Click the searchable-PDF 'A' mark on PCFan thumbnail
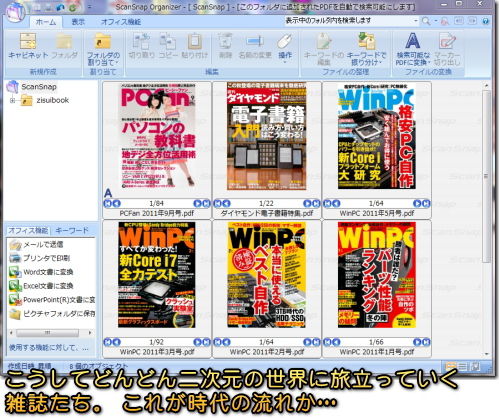Viewport: 499px width, 418px height. coord(108,193)
